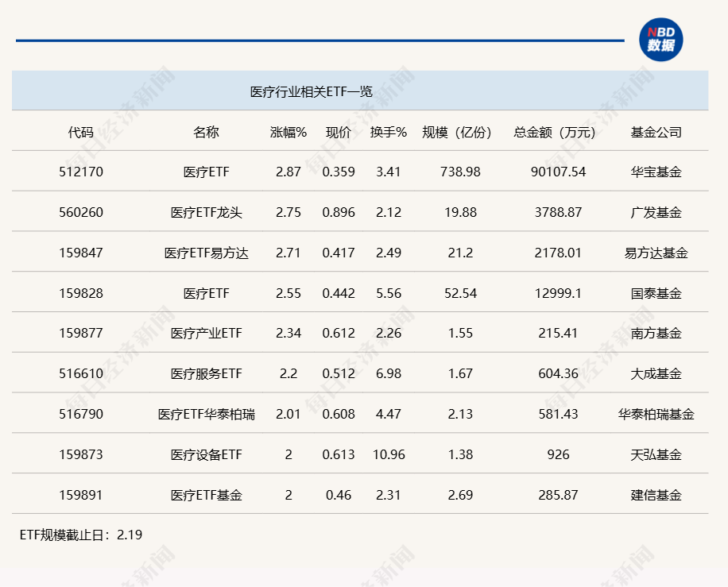Click the name 医疗ETF易方达
The width and height of the screenshot is (728, 587).
click(x=206, y=253)
